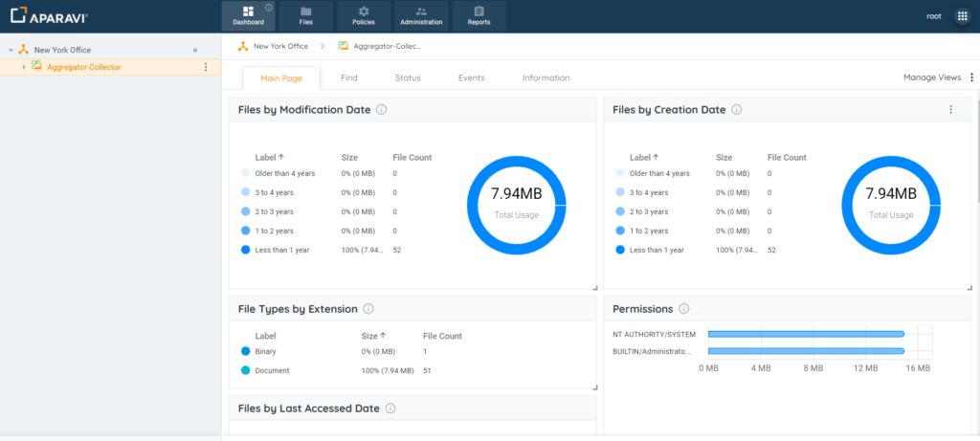Sort Modification Date table by File Count
This screenshot has height=441, width=980.
412,158
